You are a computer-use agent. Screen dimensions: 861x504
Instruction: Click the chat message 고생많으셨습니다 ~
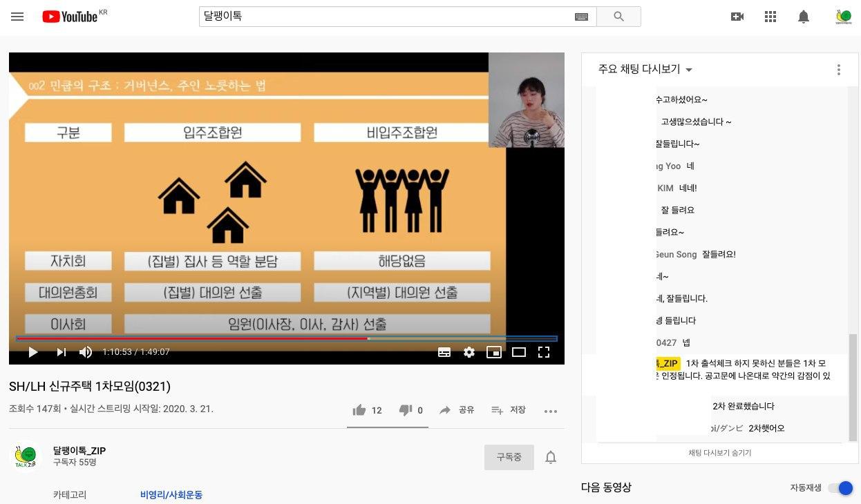697,122
